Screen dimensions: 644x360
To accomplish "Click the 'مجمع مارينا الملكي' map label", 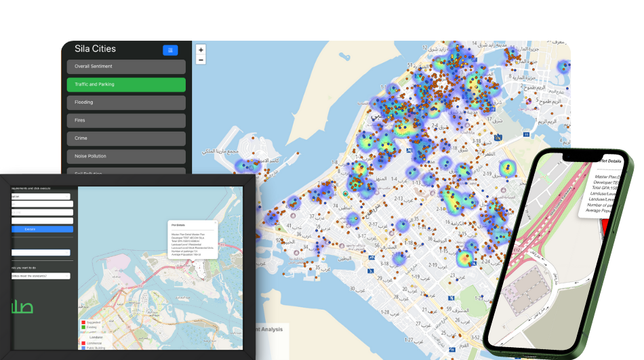I will 220,152.
